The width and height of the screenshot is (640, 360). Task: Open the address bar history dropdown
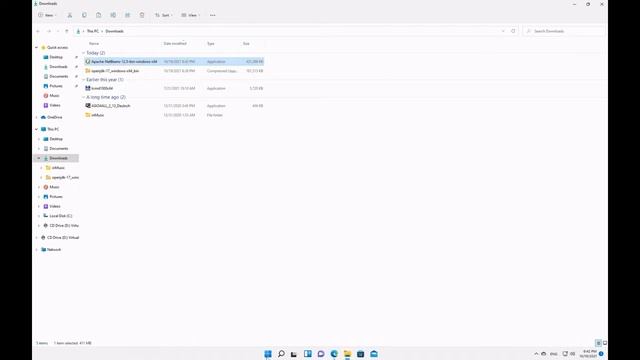(x=503, y=31)
